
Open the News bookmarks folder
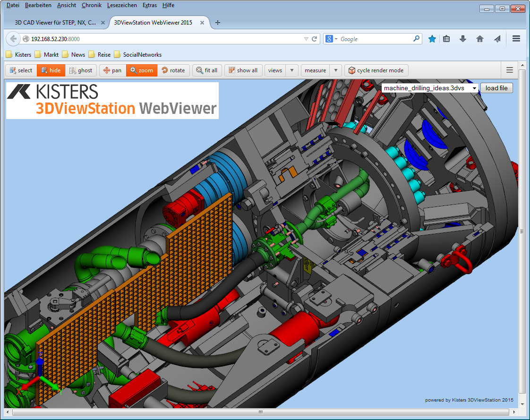[x=74, y=54]
